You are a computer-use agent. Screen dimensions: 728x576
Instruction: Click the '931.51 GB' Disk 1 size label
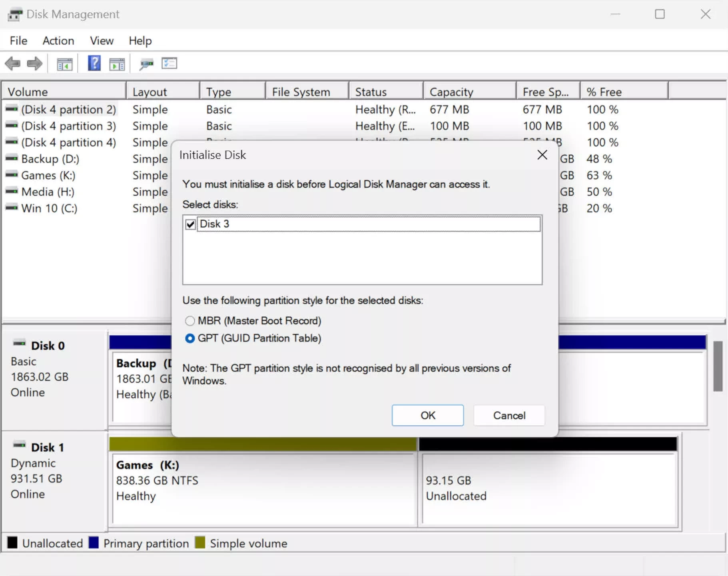pyautogui.click(x=36, y=478)
